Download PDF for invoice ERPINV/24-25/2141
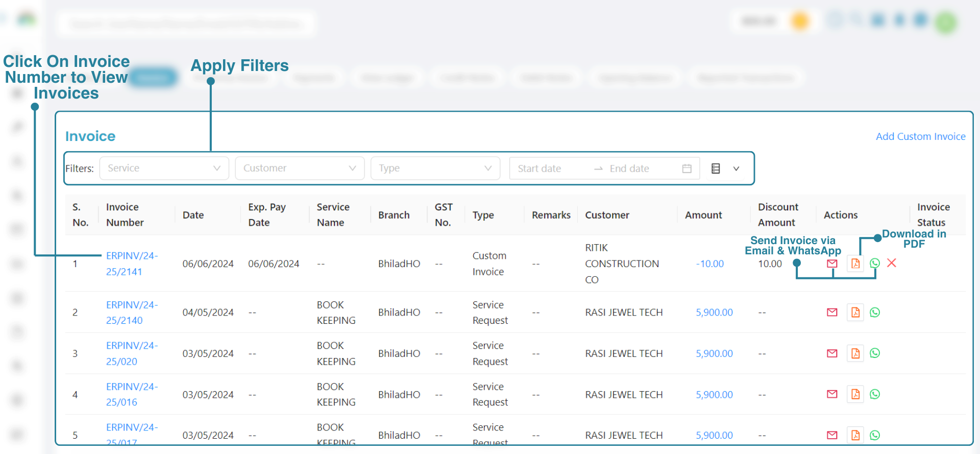This screenshot has width=980, height=454. (x=855, y=264)
